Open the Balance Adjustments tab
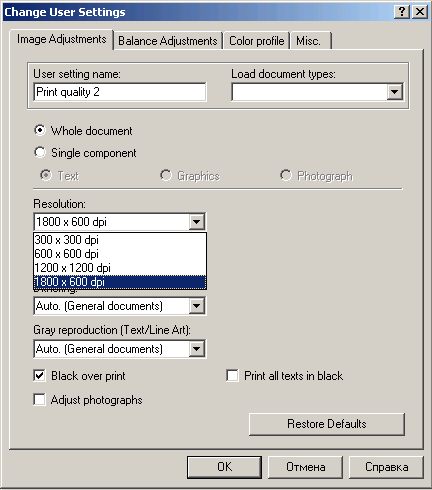 [x=168, y=41]
